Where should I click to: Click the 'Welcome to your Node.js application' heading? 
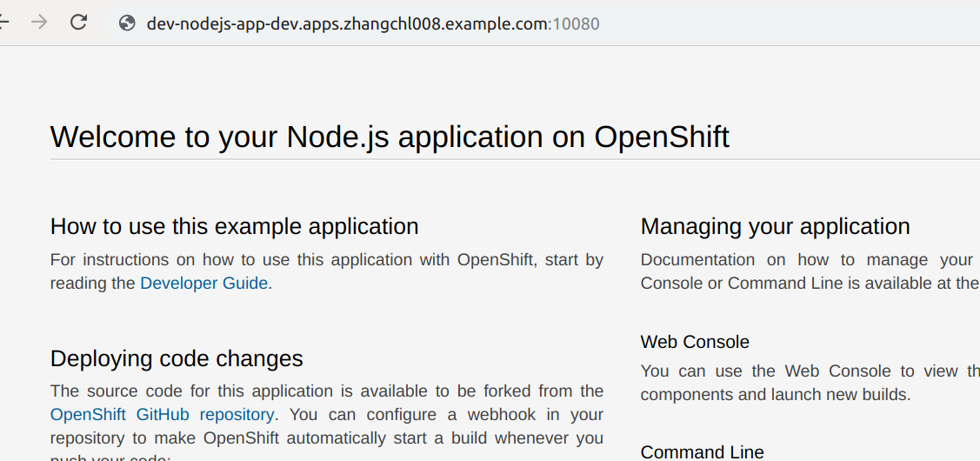[390, 137]
